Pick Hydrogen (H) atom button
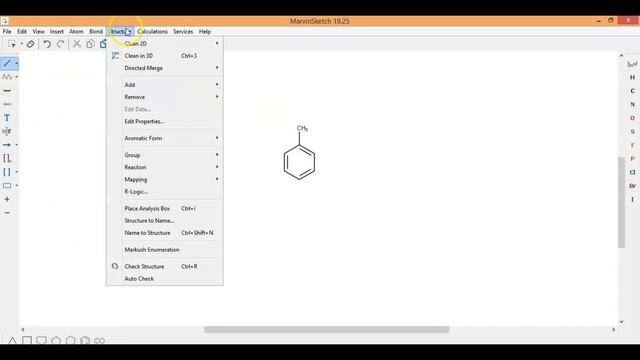The width and height of the screenshot is (640, 360). tap(632, 77)
